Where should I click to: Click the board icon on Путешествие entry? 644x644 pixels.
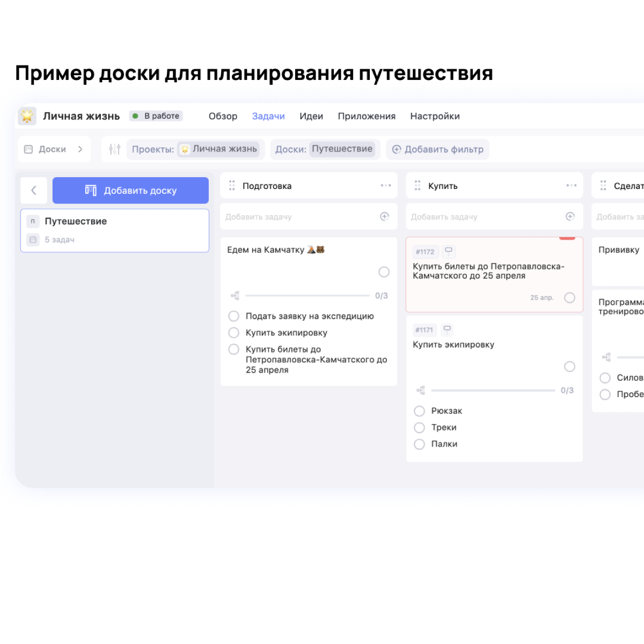(33, 221)
